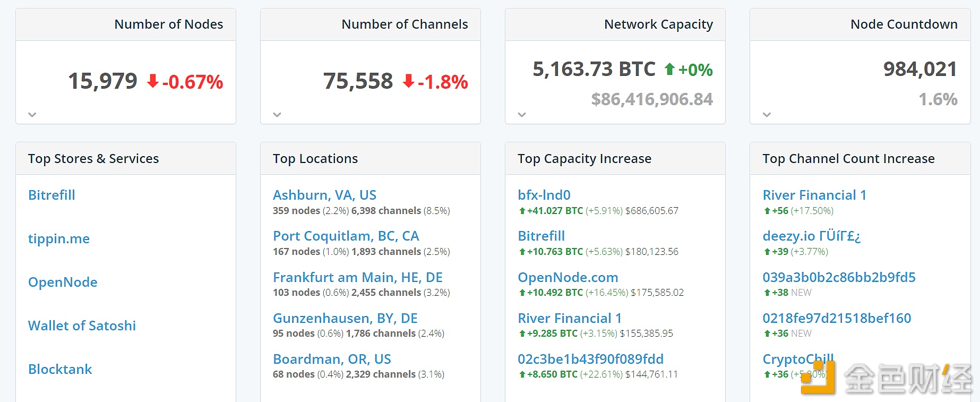Click the -1.8% channels change indicator
The height and width of the screenshot is (402, 980).
click(435, 82)
